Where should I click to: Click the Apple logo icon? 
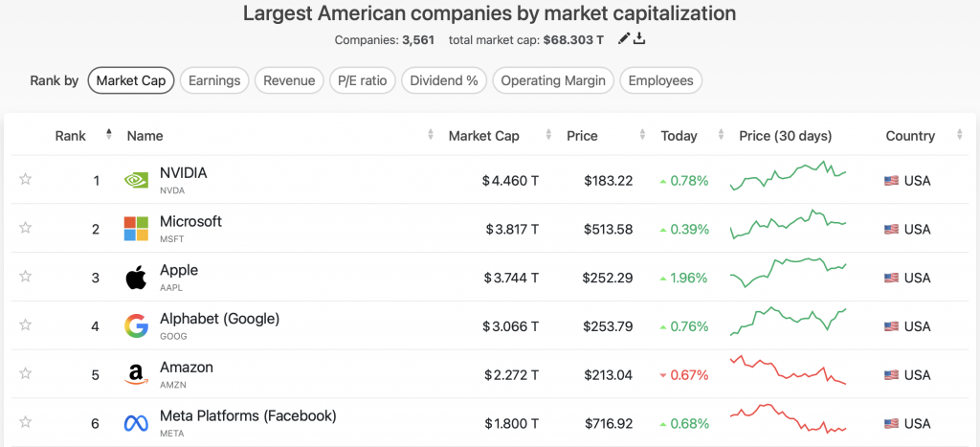tap(136, 278)
